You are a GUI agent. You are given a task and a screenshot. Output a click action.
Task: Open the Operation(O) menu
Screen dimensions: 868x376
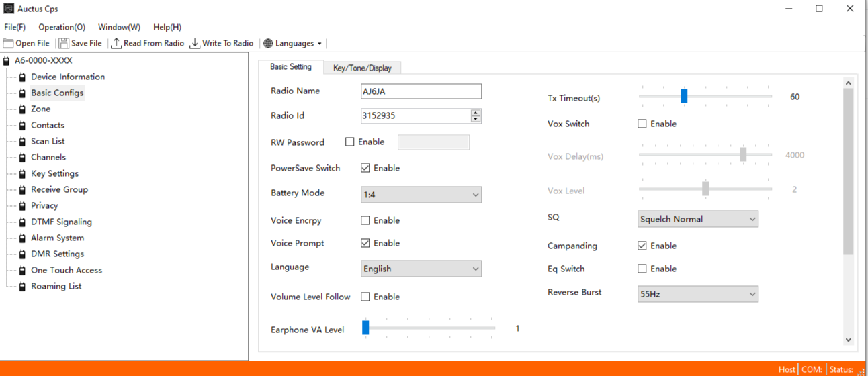pyautogui.click(x=62, y=27)
